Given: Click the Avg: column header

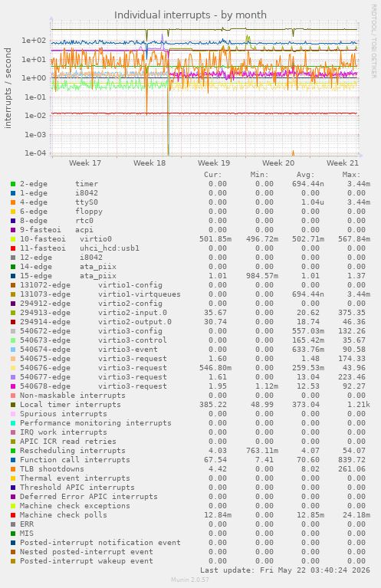Looking at the screenshot, I should 305,175.
